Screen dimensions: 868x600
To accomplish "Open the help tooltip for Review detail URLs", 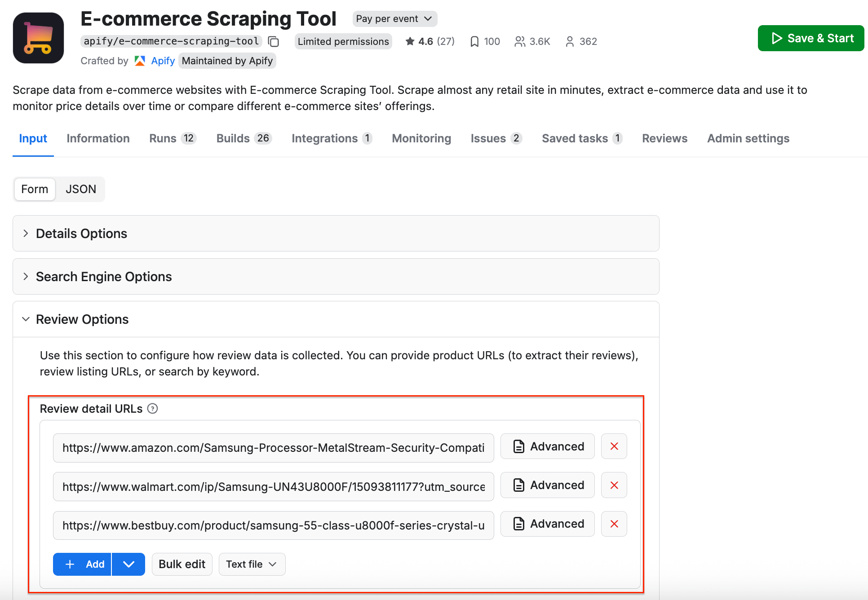I will click(x=153, y=408).
